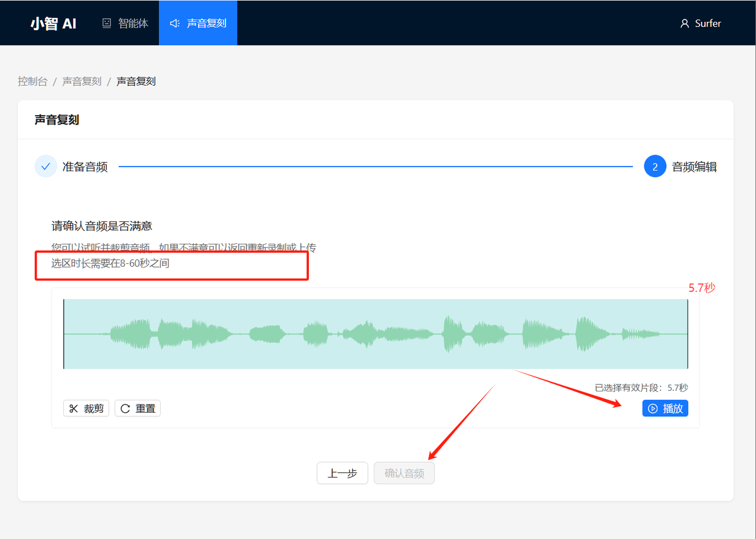Click the 确认音频 button
756x539 pixels.
pyautogui.click(x=404, y=473)
